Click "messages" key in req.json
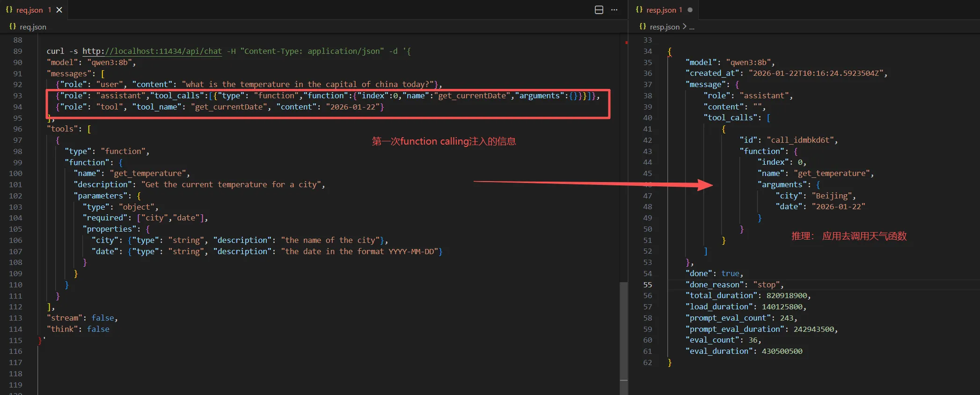Viewport: 980px width, 395px height. point(69,73)
